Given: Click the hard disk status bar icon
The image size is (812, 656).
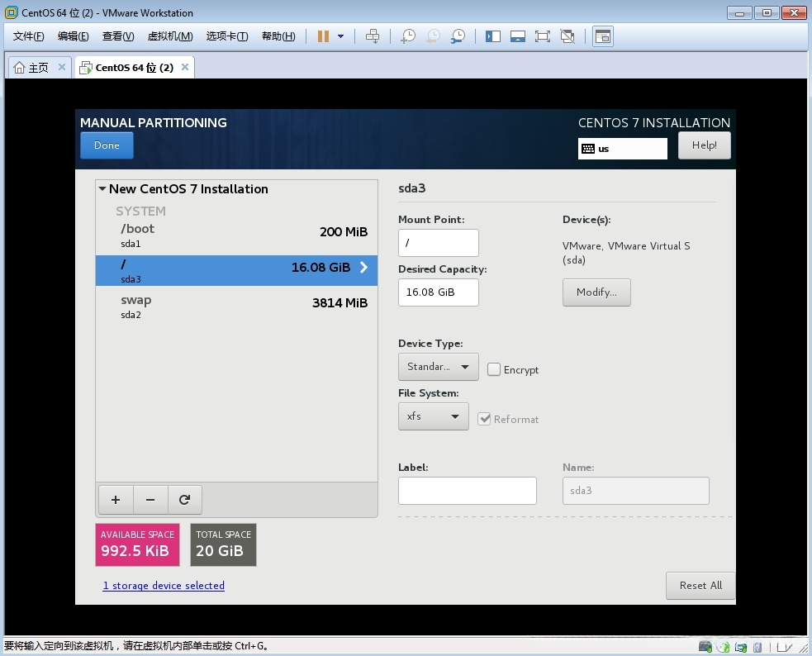Looking at the screenshot, I should pos(705,647).
